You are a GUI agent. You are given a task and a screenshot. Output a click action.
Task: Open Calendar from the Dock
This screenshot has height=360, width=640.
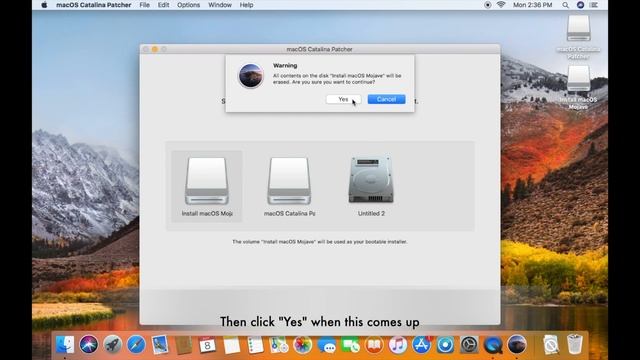pyautogui.click(x=207, y=345)
